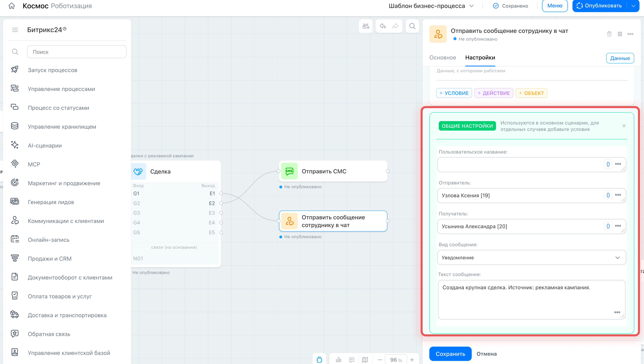Click the home icon in header
This screenshot has width=644, height=364.
12,6
